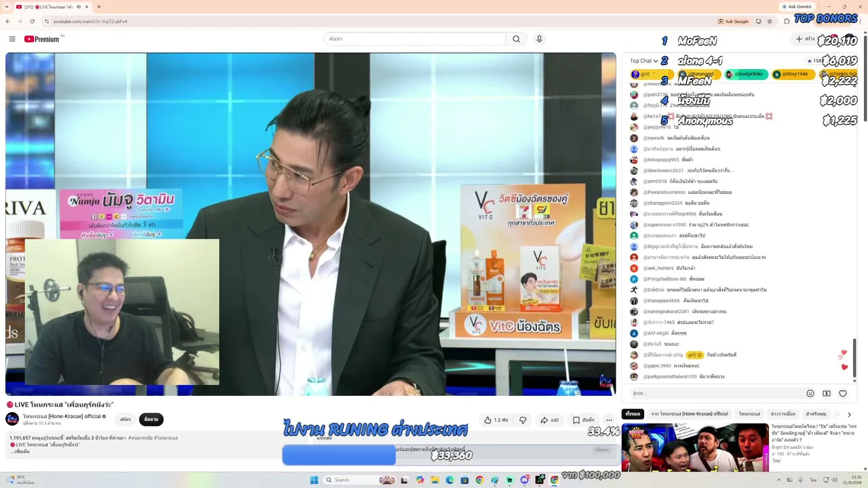Open the browser tab search chevron

[7, 7]
